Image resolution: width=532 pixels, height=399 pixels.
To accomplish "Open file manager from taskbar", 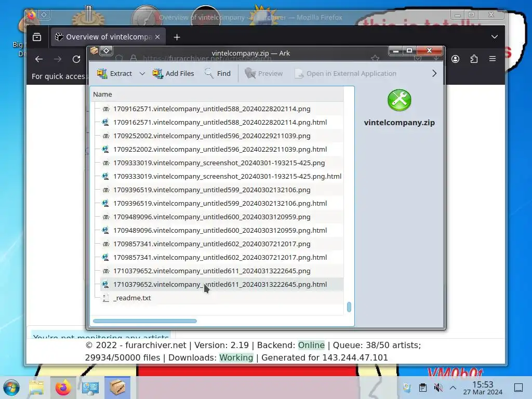I will click(x=37, y=388).
